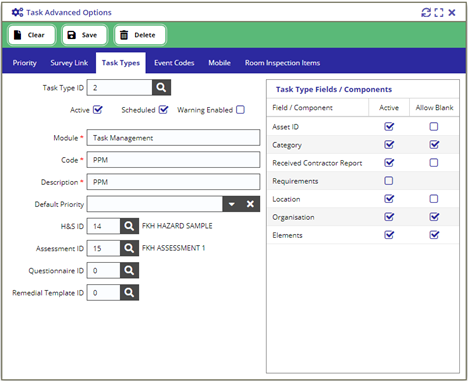Viewport: 468px width, 381px height.
Task: Toggle Elements Allow Blank checkbox
Action: 434,235
